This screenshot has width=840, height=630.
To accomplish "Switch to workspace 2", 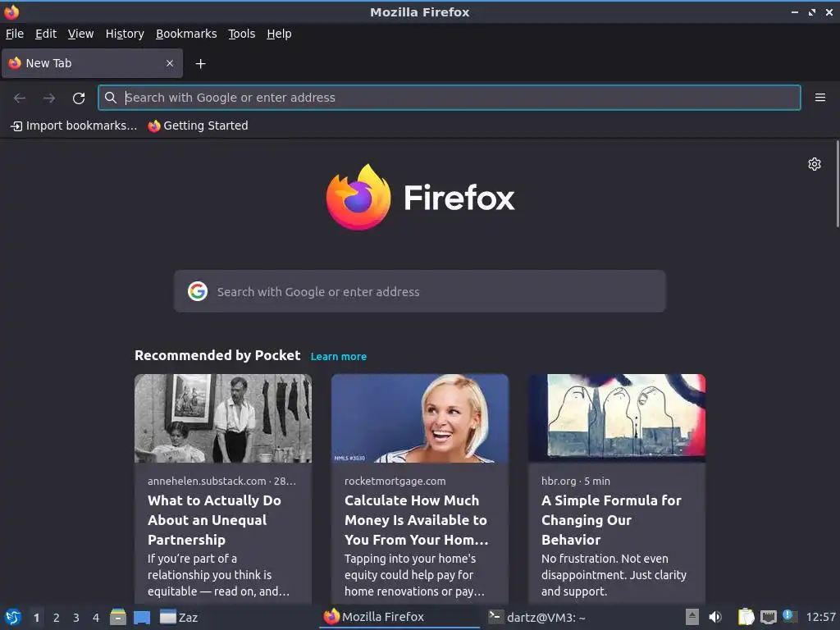I will pyautogui.click(x=57, y=618).
